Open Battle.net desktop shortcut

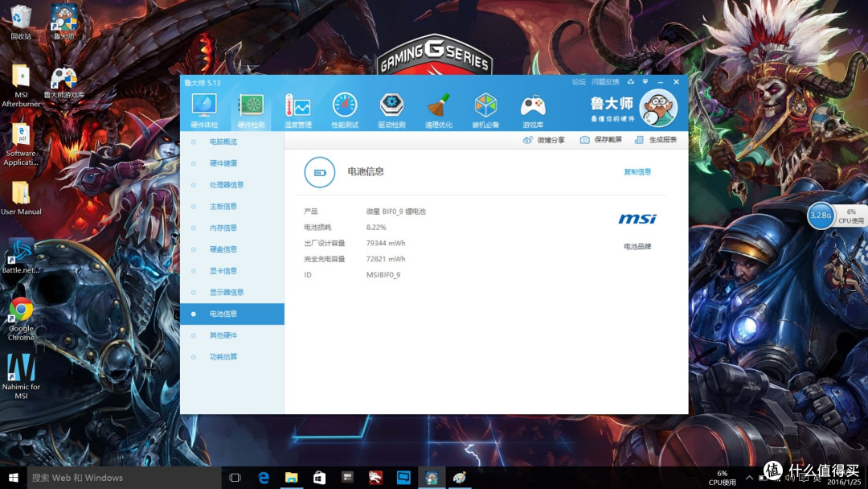20,257
